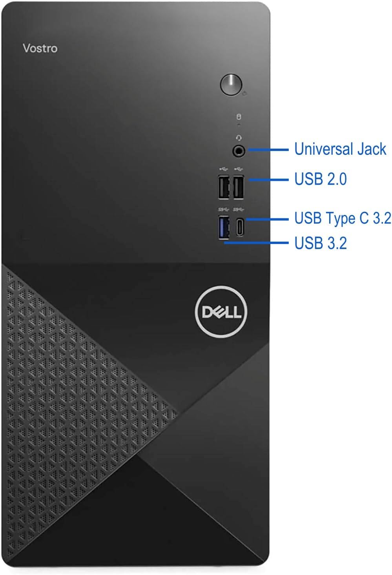Click the SuperSpeed symbol above the Type-C port
392x575 pixels.
pyautogui.click(x=239, y=209)
